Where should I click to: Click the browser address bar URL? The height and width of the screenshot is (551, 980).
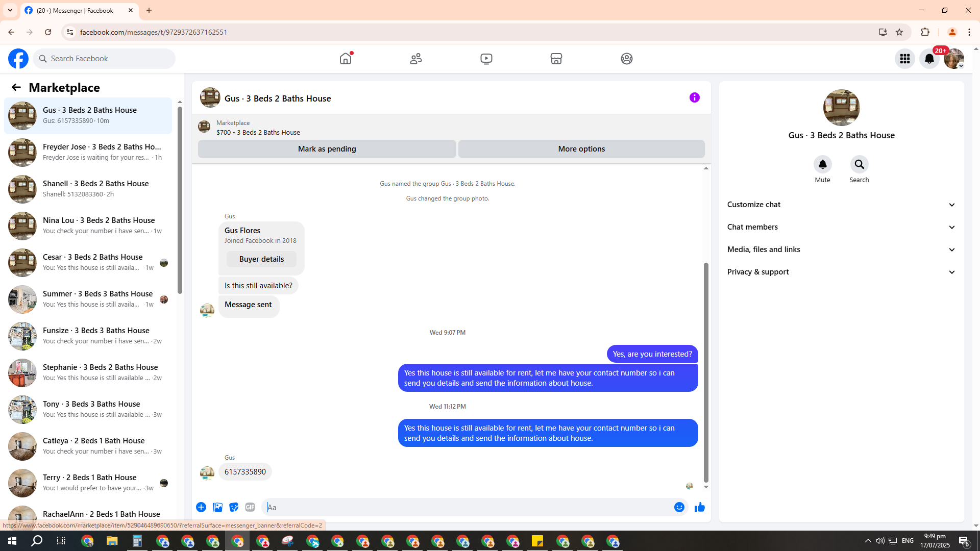pos(154,32)
